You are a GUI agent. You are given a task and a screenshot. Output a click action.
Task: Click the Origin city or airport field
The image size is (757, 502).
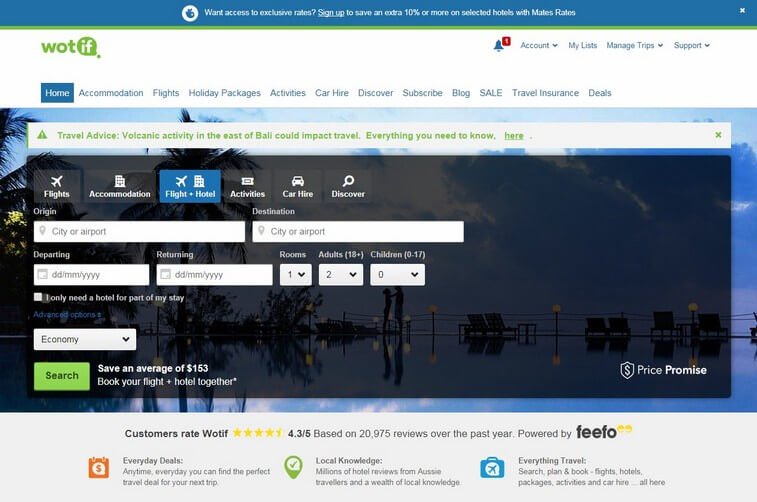click(140, 232)
